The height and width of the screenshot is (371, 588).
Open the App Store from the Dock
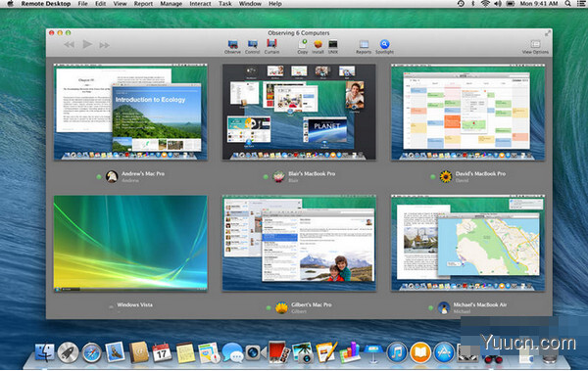click(x=444, y=353)
